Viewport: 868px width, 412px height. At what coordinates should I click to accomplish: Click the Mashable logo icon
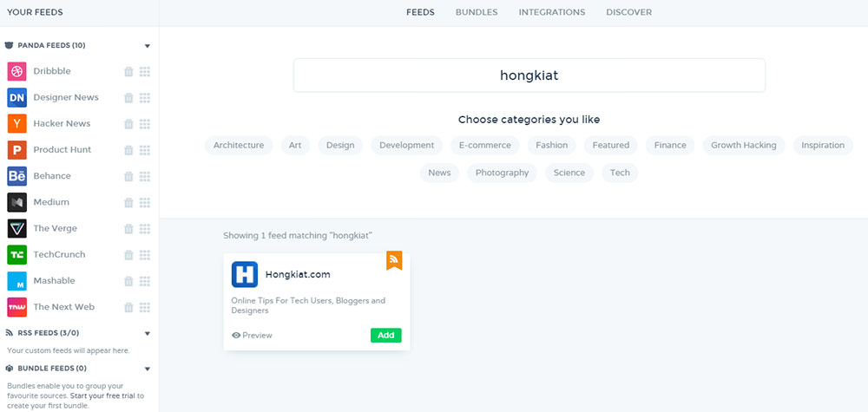coord(17,281)
